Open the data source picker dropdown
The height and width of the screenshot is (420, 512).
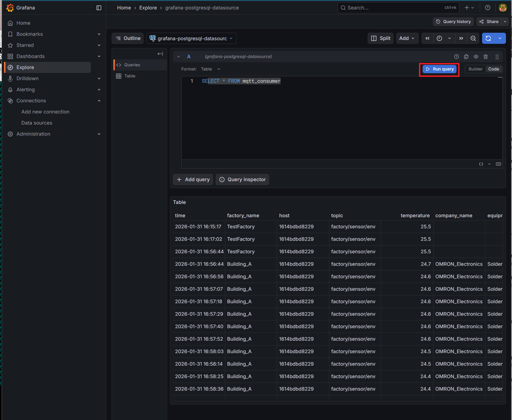click(191, 38)
